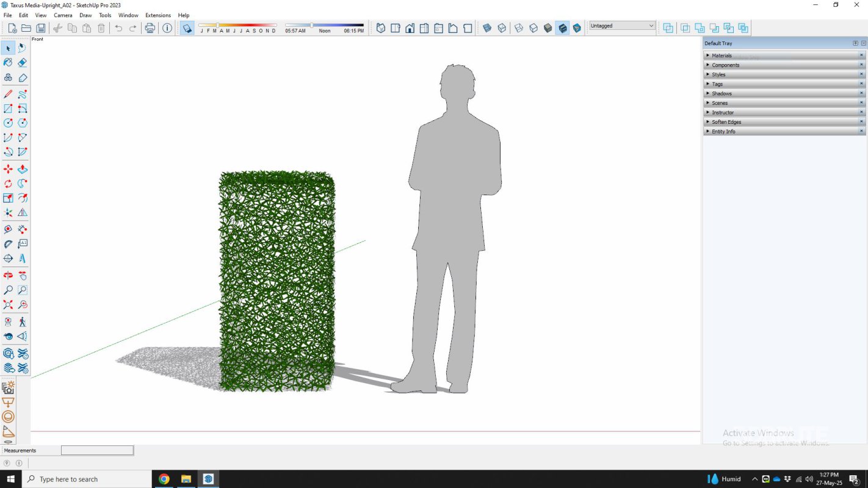Switch to the Front standard view
The width and height of the screenshot is (868, 488).
click(410, 27)
